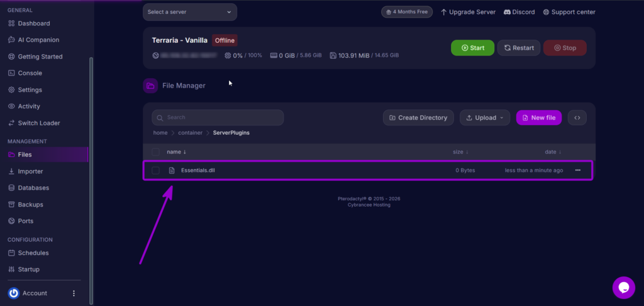Click the 4 Months Free badge
This screenshot has height=306, width=644.
pyautogui.click(x=407, y=12)
